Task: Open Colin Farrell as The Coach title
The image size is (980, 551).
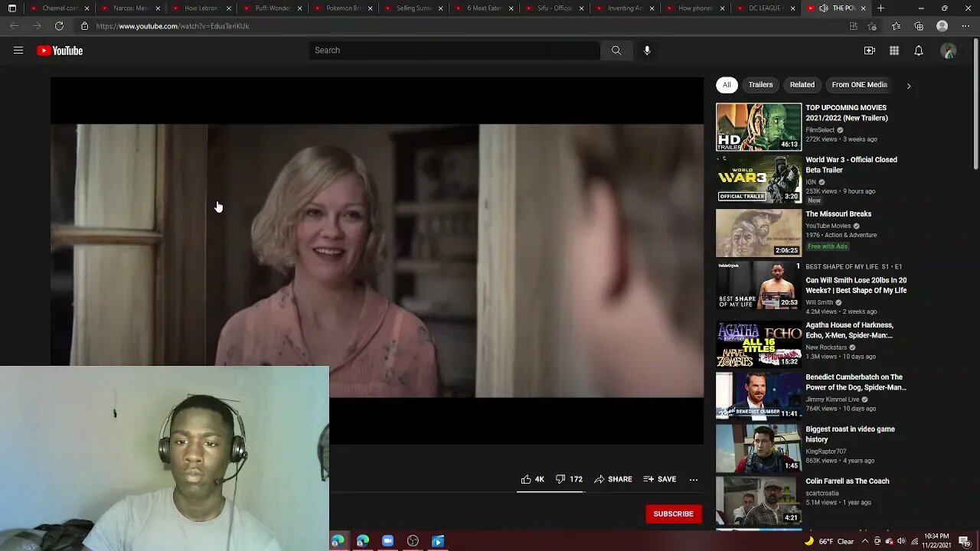Action: [848, 481]
